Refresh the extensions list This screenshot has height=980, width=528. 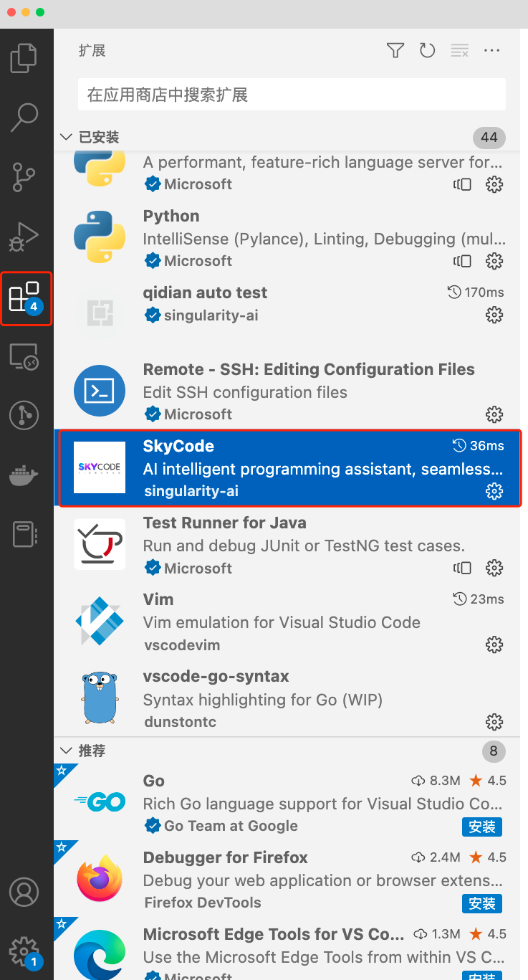tap(428, 50)
